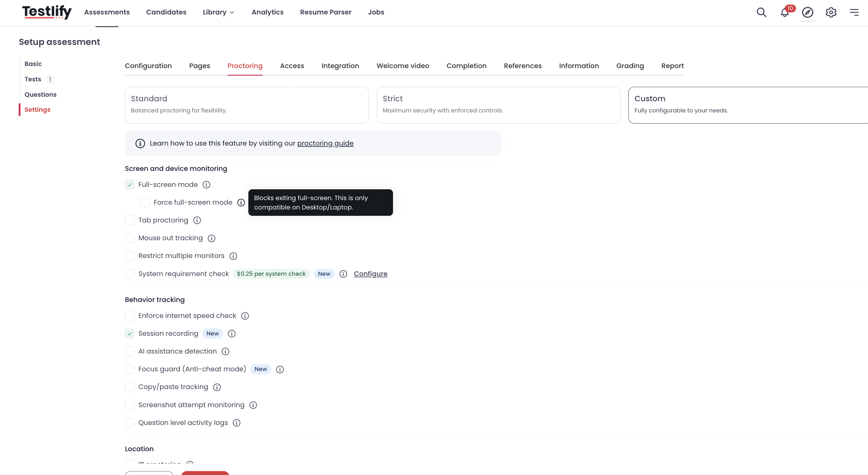Open the search magnifier icon

[x=761, y=12]
